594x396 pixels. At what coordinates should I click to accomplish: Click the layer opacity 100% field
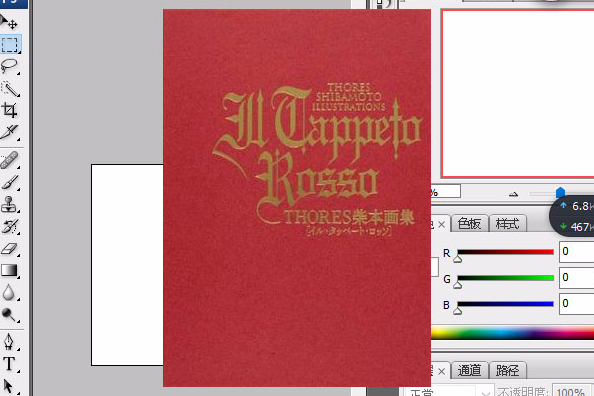572,391
